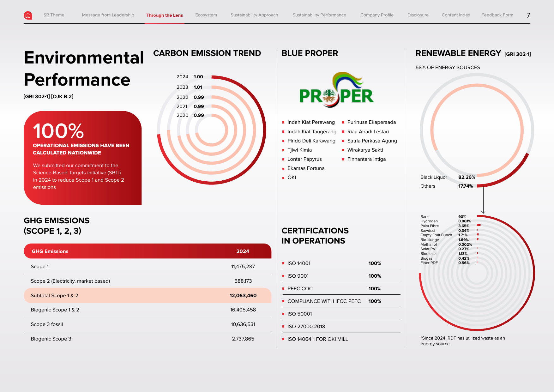The height and width of the screenshot is (392, 554).
Task: Select the Through the Lens tab
Action: (x=165, y=15)
